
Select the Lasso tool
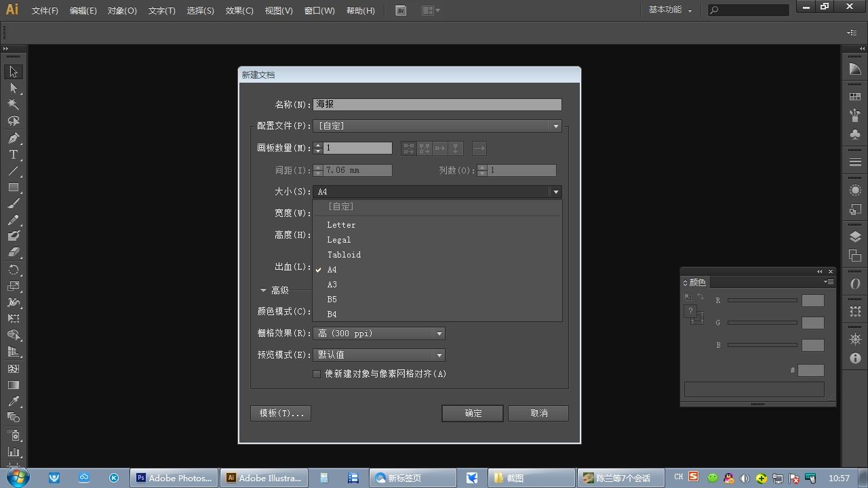coord(14,121)
